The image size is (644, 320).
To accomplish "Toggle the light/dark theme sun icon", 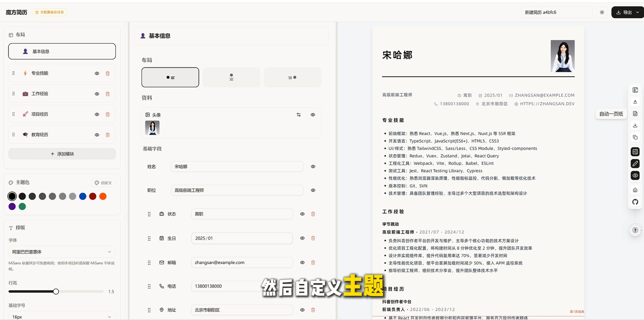I will 602,12.
